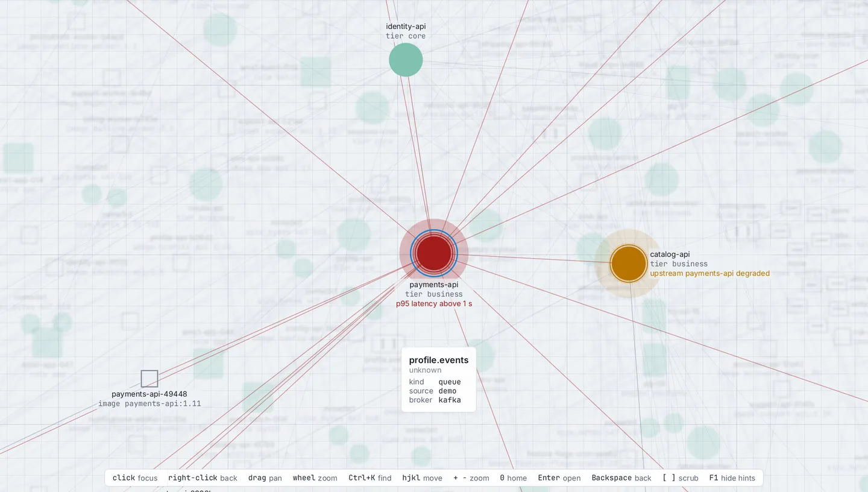868x492 pixels.
Task: Focus the red payments-api node circle
Action: pos(434,253)
